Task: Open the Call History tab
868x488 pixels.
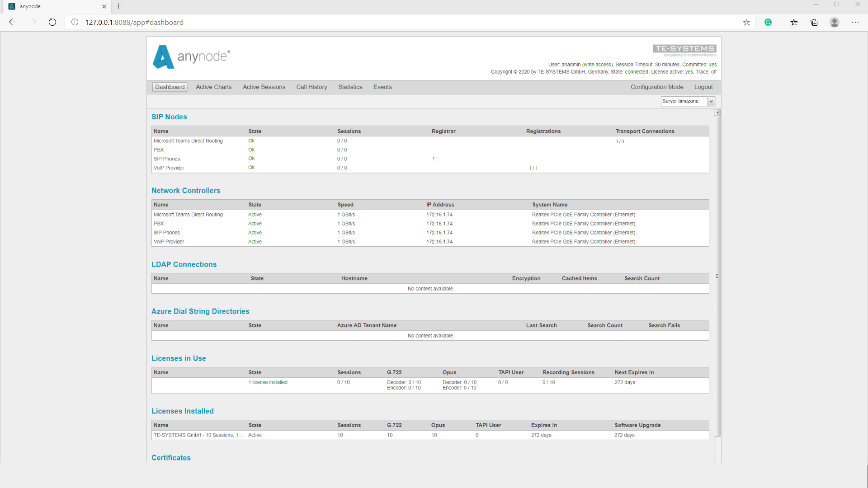Action: 311,87
